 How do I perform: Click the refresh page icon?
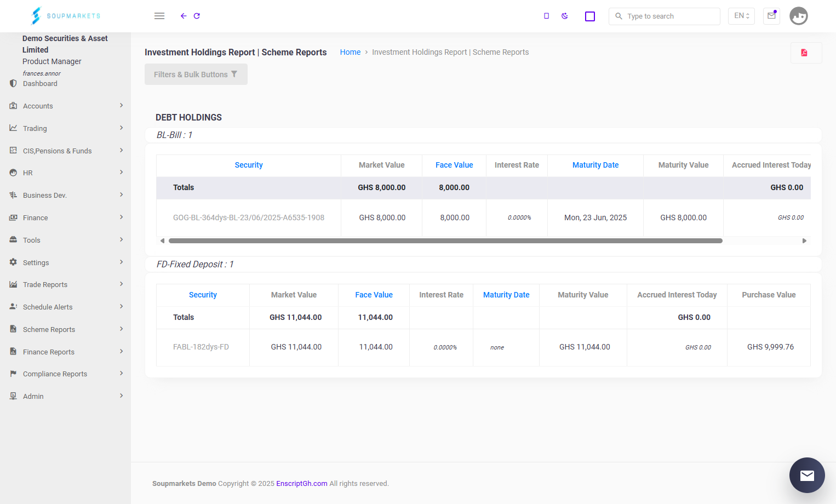[x=197, y=16]
